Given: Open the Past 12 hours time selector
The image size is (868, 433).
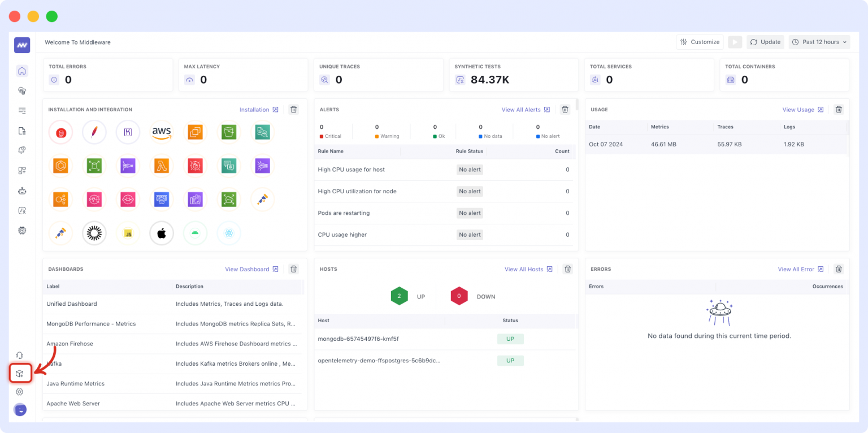Looking at the screenshot, I should [x=819, y=42].
